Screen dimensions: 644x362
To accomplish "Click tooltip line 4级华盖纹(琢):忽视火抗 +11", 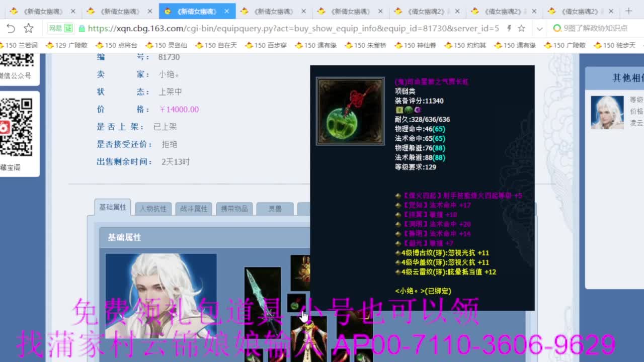I will 442,262.
